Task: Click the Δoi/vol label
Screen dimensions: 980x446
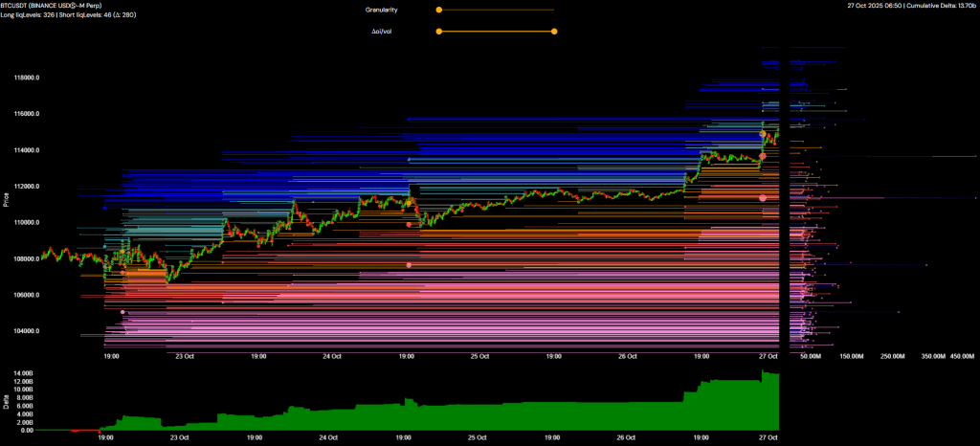Action: (x=384, y=32)
